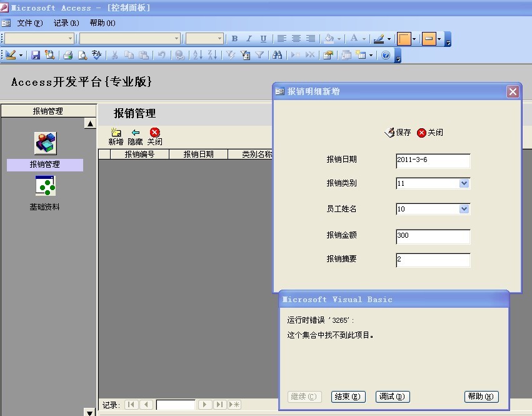Expand the 报销类别 dropdown

coord(464,183)
